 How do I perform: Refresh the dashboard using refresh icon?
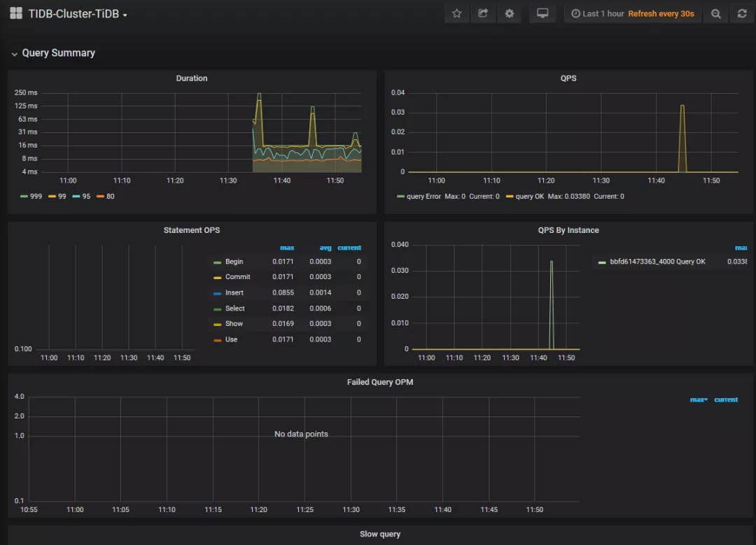(742, 13)
